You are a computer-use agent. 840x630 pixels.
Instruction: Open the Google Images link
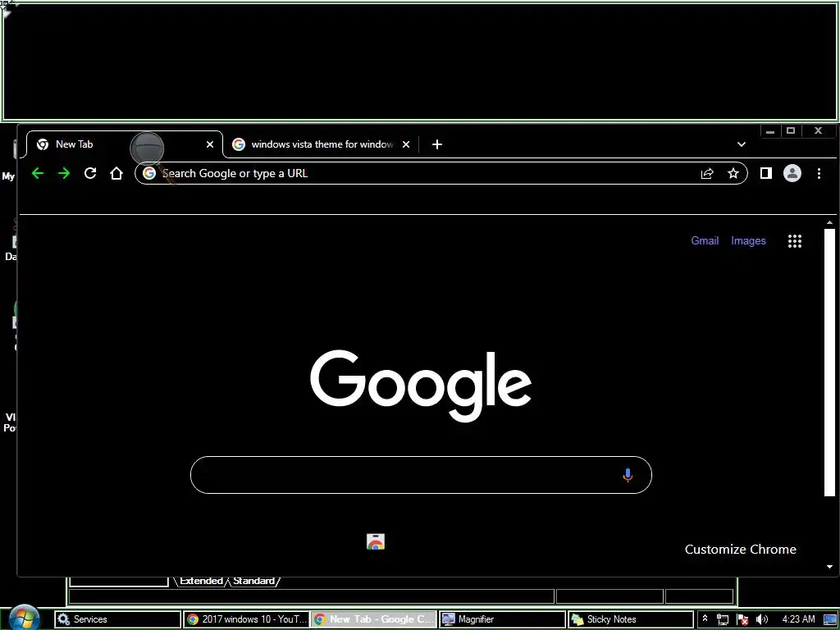tap(748, 241)
